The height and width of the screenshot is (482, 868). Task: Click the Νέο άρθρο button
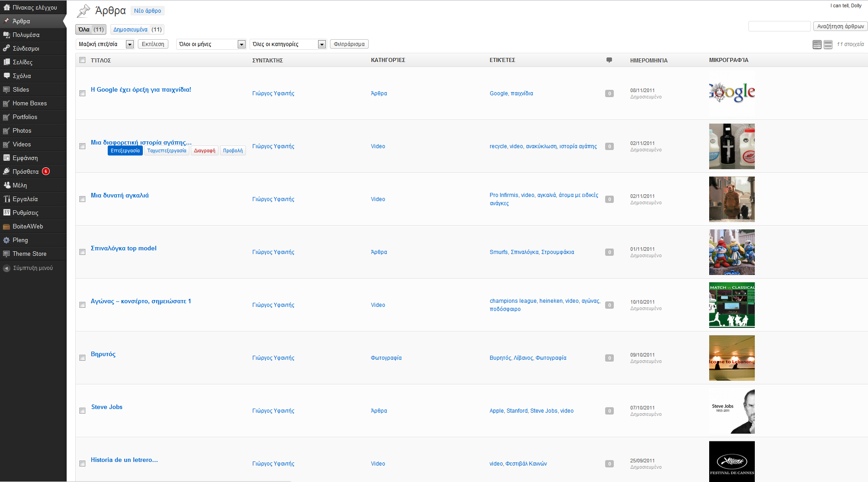(x=147, y=11)
